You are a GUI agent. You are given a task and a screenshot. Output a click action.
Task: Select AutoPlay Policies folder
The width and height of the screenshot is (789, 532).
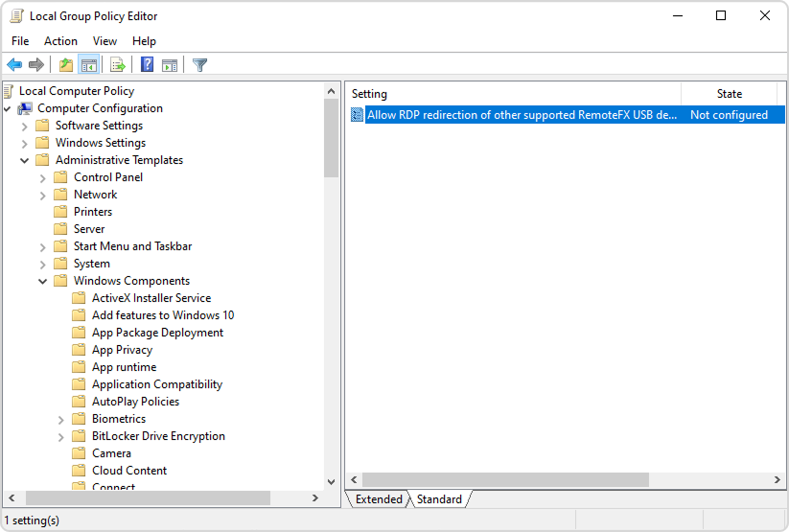[135, 402]
